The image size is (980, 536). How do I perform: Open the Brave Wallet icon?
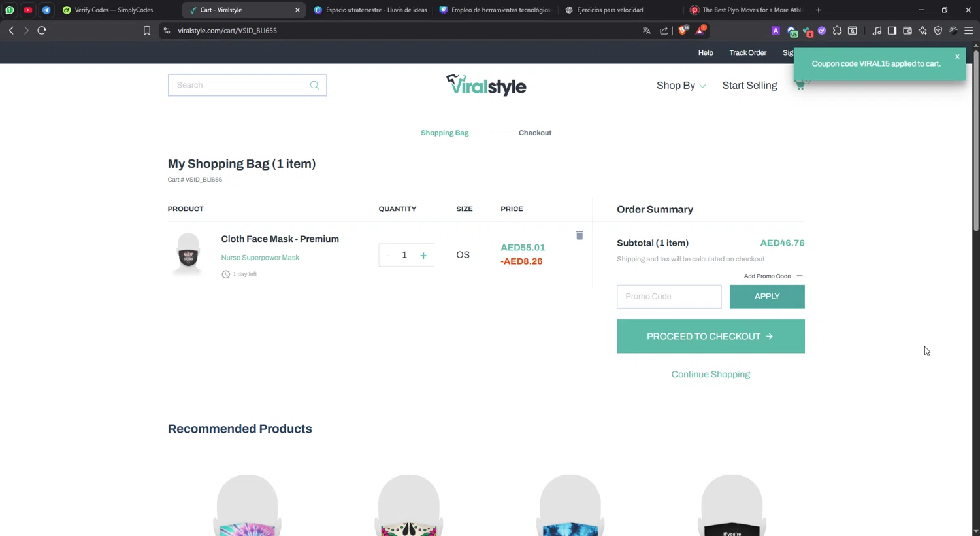907,31
